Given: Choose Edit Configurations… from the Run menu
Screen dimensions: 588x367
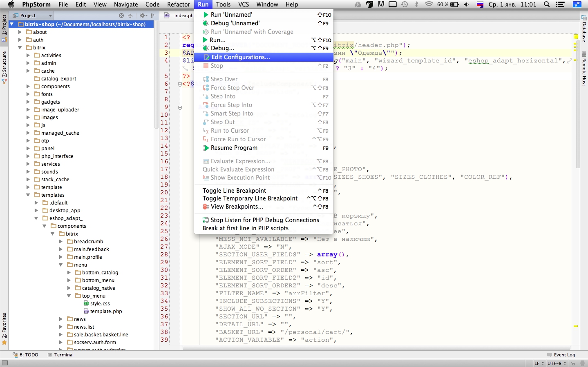Looking at the screenshot, I should (264, 57).
